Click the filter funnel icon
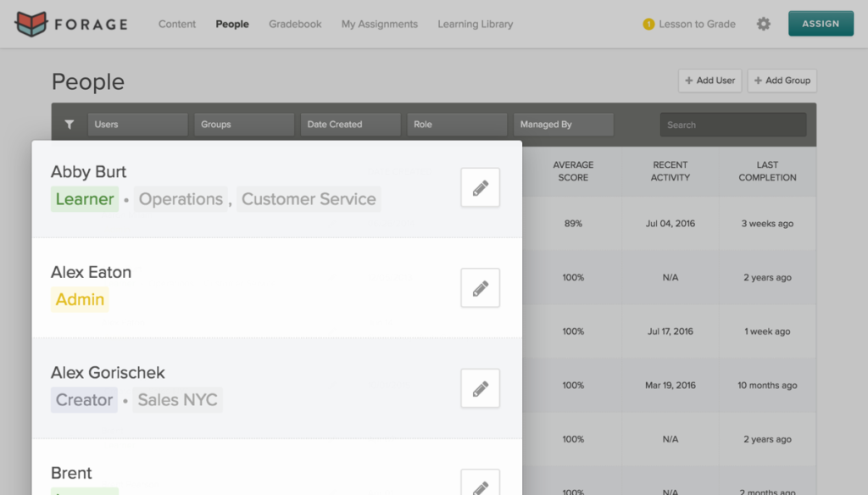Screen dimensions: 868x495 (x=70, y=125)
